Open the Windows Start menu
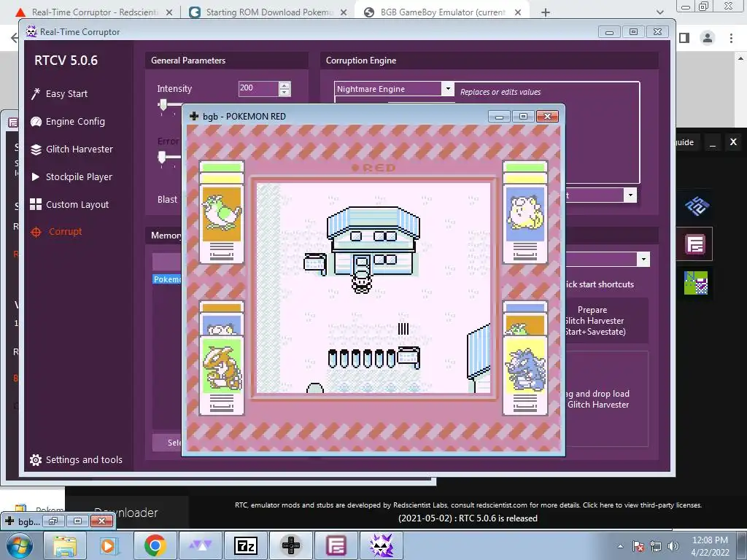 click(x=20, y=545)
